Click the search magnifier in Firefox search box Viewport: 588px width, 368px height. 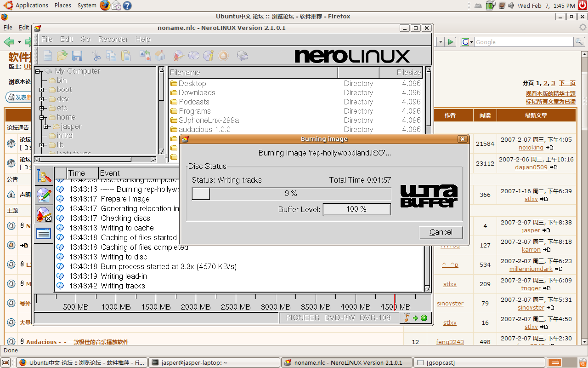click(580, 42)
